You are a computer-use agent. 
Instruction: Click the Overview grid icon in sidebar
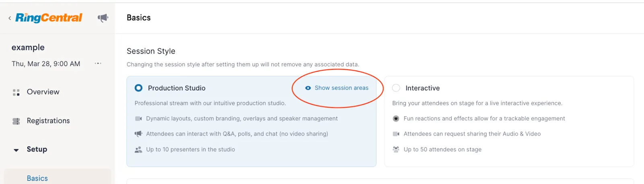click(x=16, y=92)
